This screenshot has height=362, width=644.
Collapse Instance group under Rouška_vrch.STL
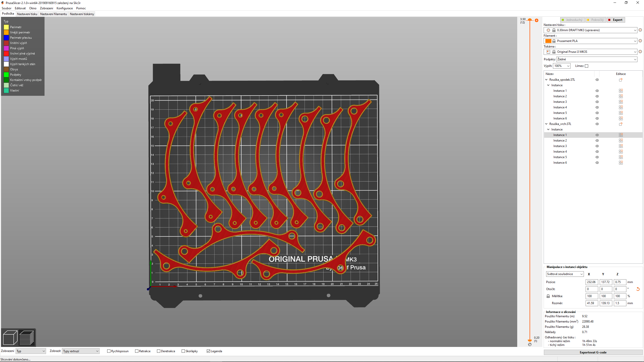click(x=548, y=129)
